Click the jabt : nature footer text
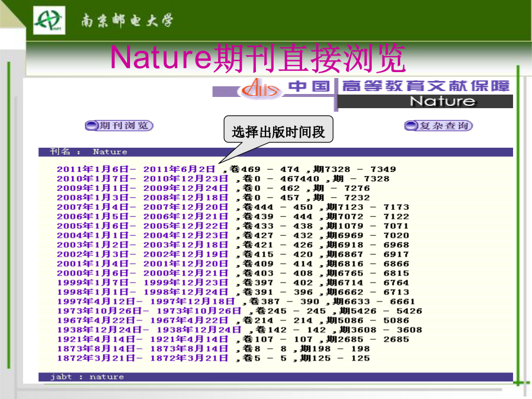Viewport: 532px width, 399px height. [x=87, y=377]
